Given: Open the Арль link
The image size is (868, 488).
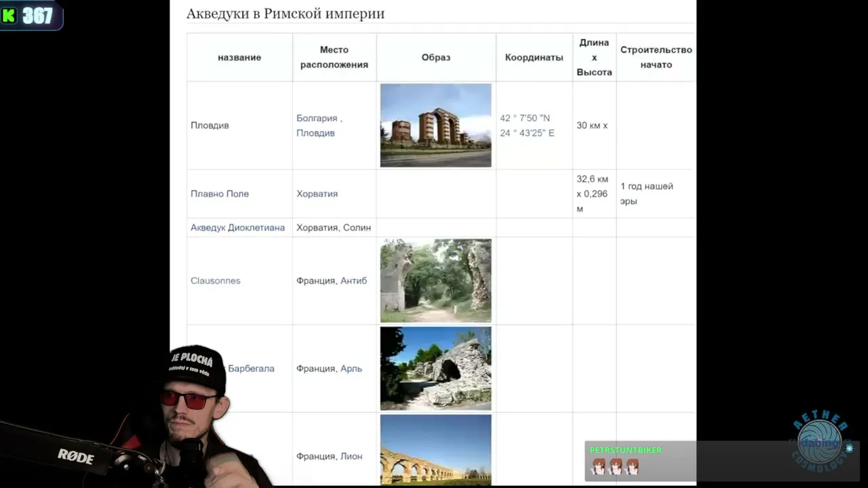Looking at the screenshot, I should coord(351,369).
